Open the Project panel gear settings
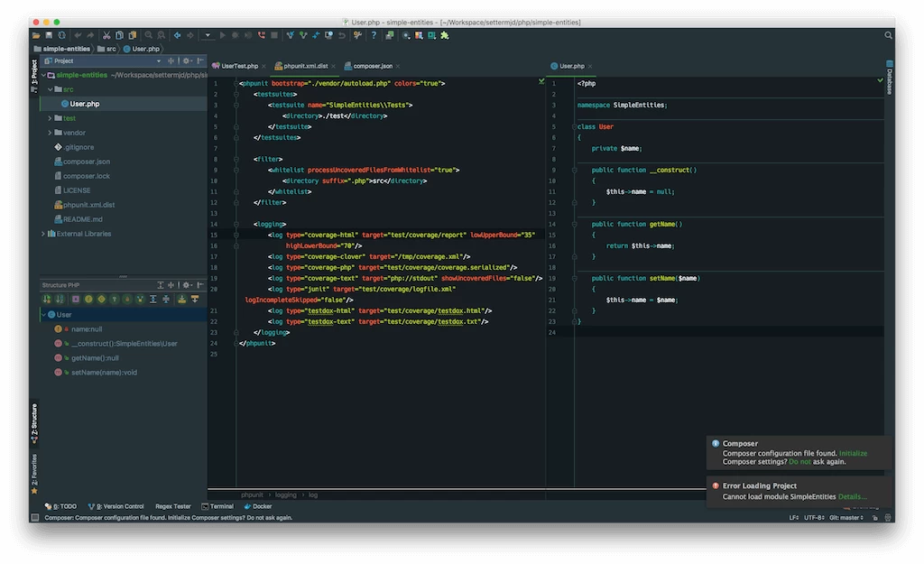The width and height of the screenshot is (924, 564). coord(186,61)
